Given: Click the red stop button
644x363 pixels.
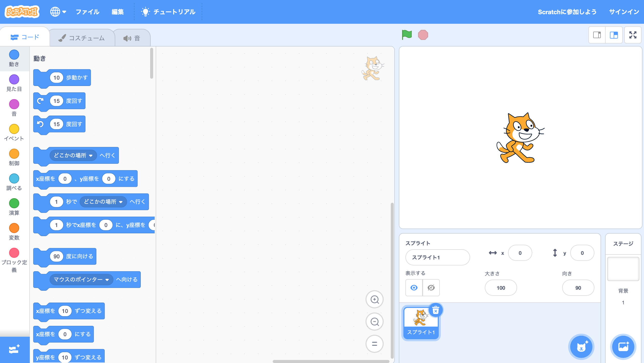Looking at the screenshot, I should tap(423, 35).
